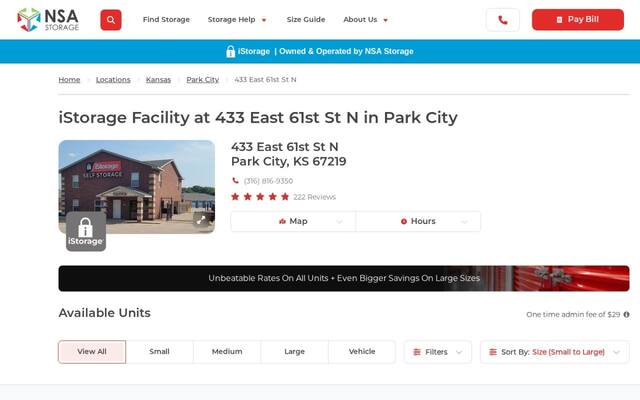Click the NSA Storage logo

[48, 20]
